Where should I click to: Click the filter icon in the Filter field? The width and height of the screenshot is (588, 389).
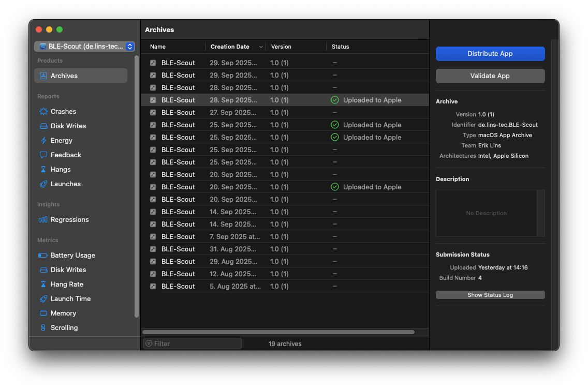point(149,343)
